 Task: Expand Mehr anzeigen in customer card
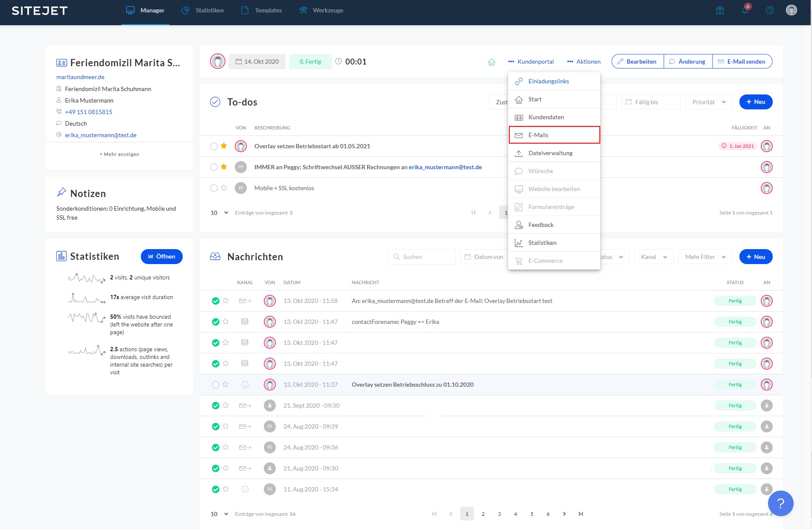pos(120,154)
